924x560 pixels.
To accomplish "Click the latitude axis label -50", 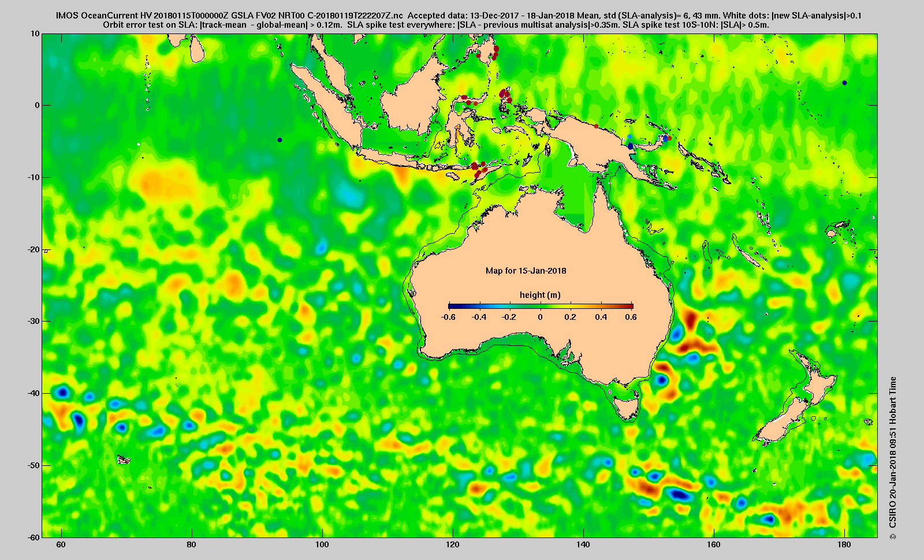I will pos(33,465).
